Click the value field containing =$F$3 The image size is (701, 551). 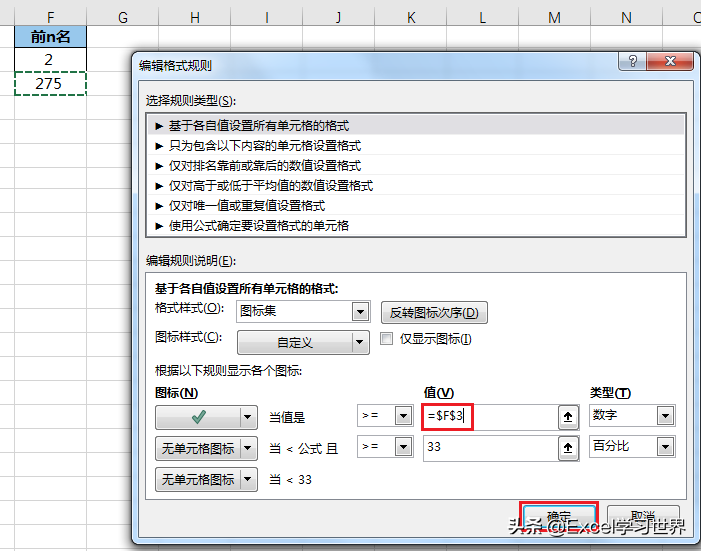coord(490,417)
